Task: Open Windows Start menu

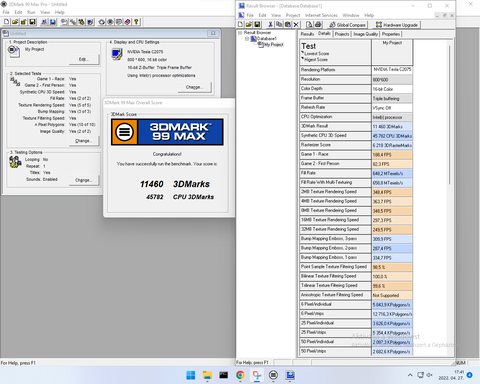Action: pos(191,375)
